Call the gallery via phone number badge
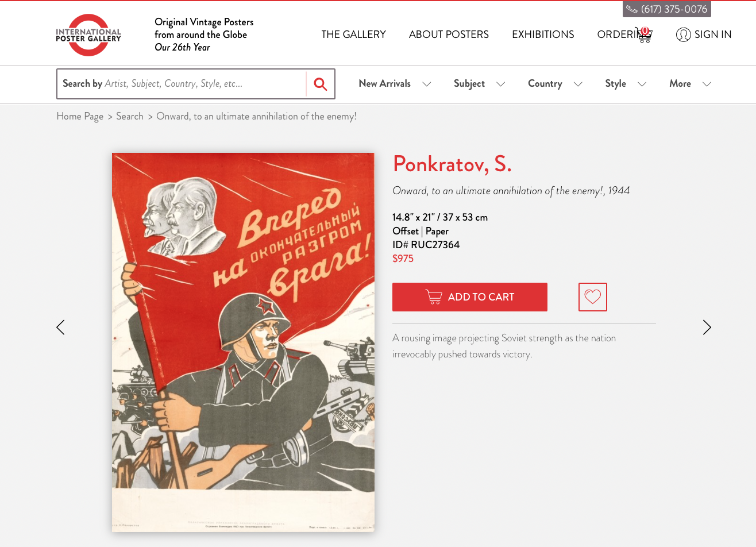756x547 pixels. click(x=667, y=9)
